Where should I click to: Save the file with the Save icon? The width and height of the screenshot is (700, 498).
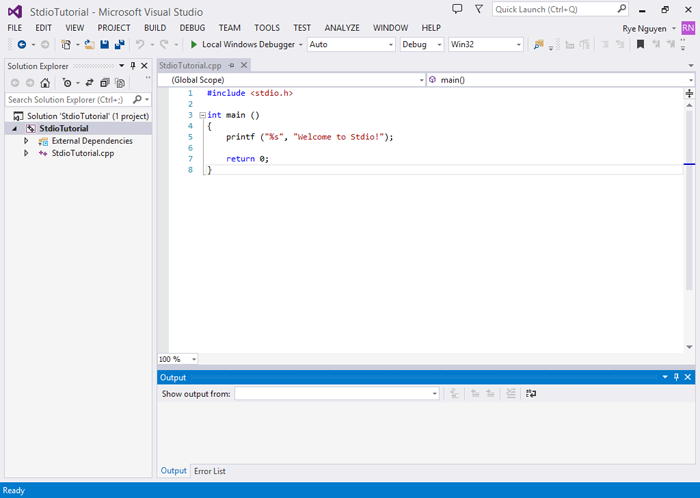(x=104, y=44)
